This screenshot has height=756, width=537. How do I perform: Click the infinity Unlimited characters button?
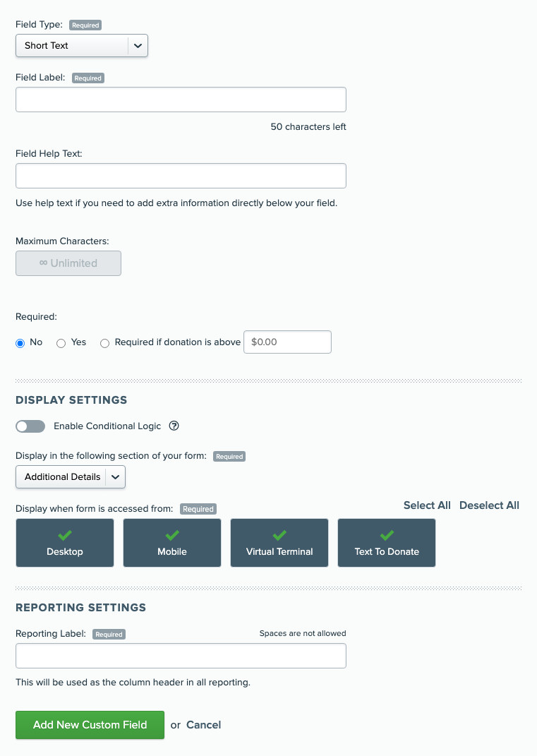[68, 263]
